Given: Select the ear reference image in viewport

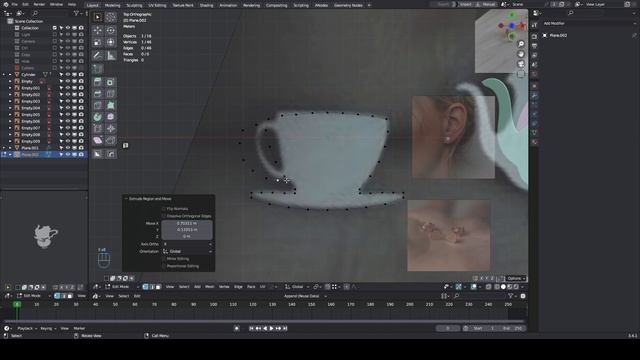Looking at the screenshot, I should pos(453,137).
